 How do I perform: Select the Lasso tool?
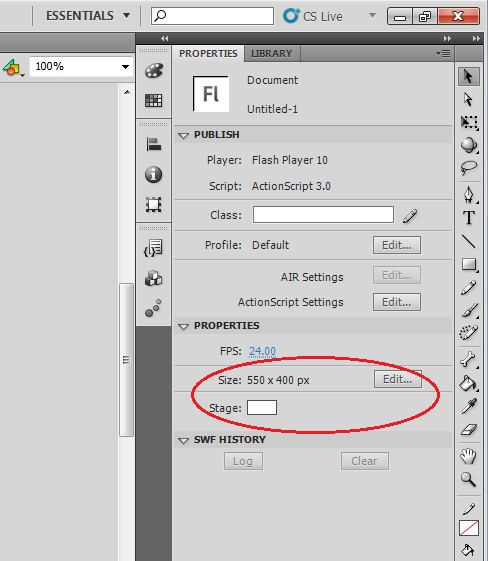click(469, 167)
